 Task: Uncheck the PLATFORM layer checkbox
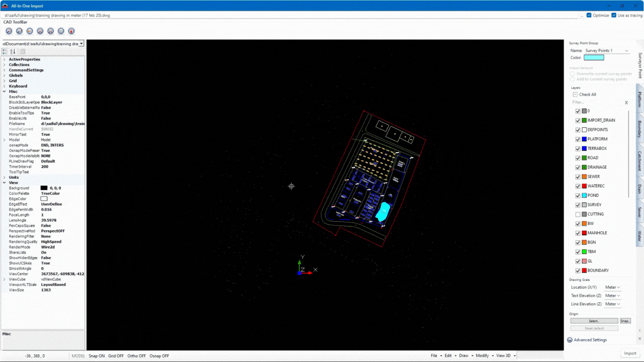pyautogui.click(x=578, y=139)
